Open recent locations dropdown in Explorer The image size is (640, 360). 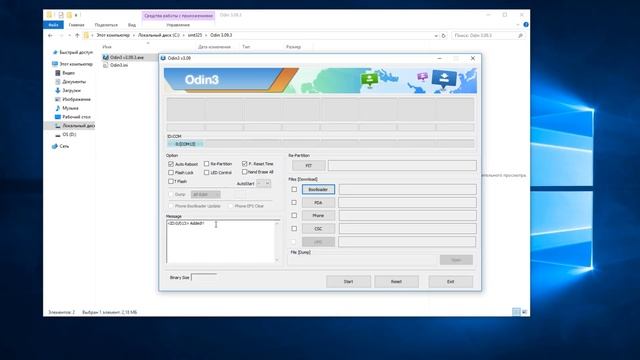click(x=69, y=36)
